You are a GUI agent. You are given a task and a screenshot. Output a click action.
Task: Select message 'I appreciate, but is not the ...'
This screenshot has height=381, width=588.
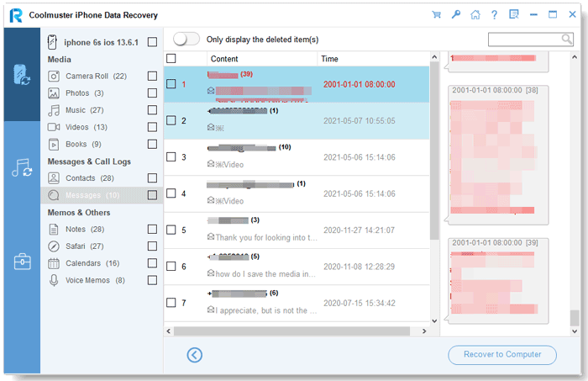tap(297, 303)
